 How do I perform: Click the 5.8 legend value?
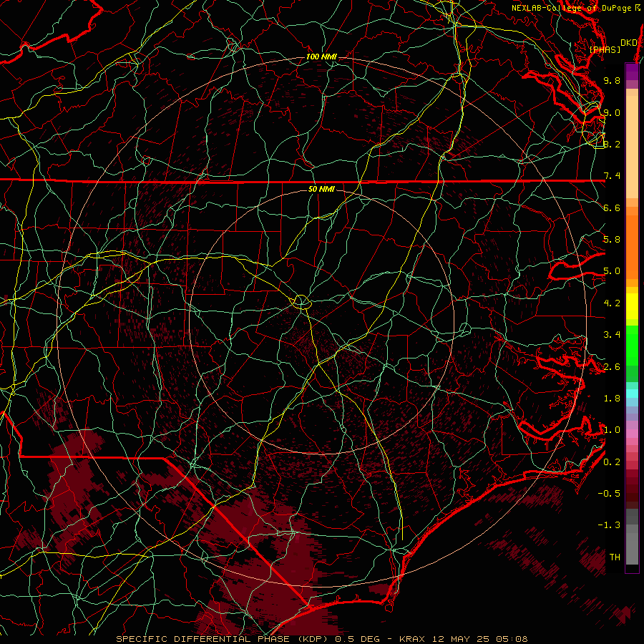[612, 240]
